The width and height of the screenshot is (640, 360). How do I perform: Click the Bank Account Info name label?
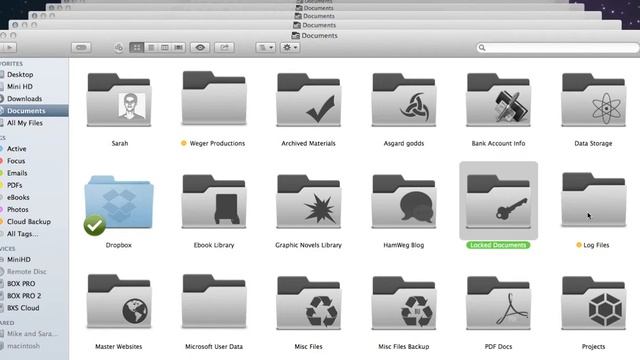click(x=498, y=144)
